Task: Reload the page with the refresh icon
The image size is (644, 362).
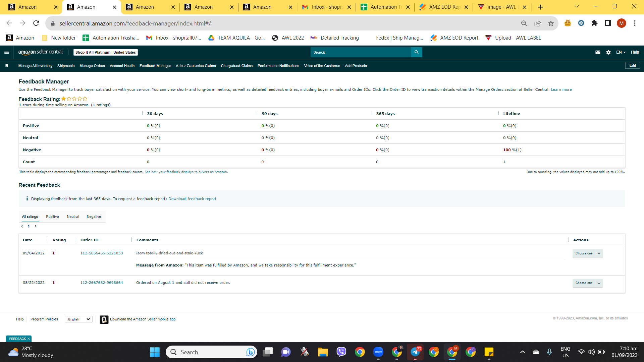Action: point(36,23)
